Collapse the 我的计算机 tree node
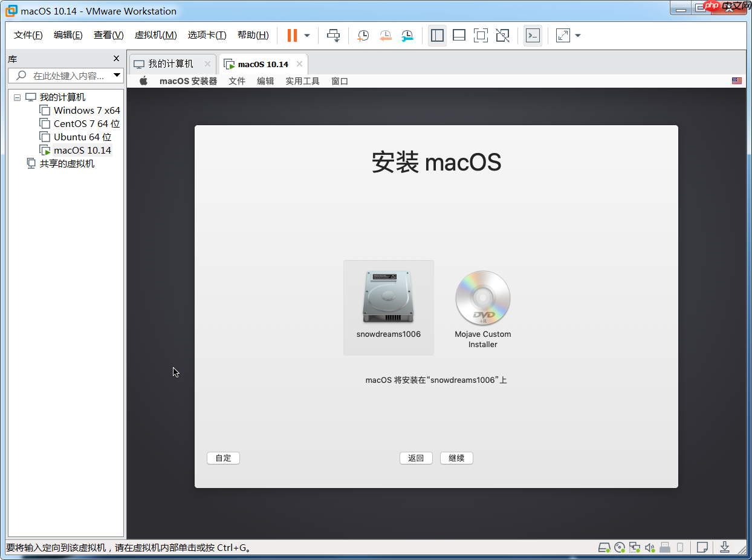The image size is (752, 560). [17, 97]
